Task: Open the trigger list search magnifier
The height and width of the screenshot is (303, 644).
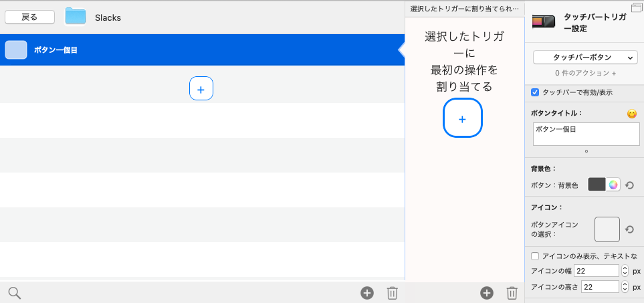Action: pos(14,293)
